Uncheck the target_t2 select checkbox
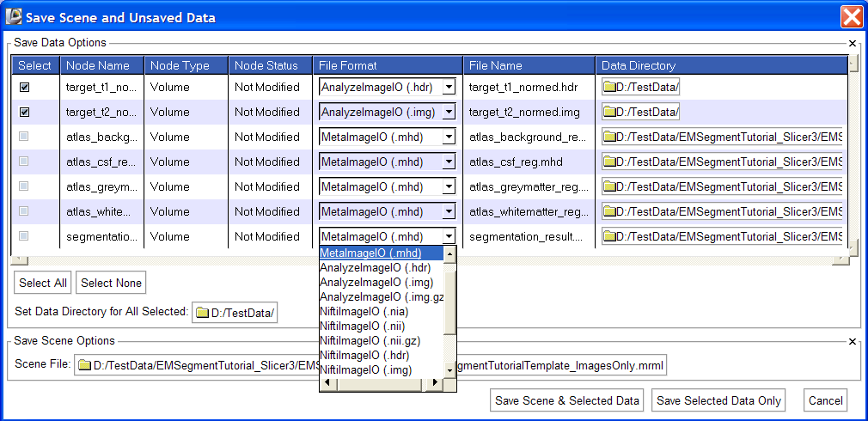The height and width of the screenshot is (421, 868). [24, 112]
